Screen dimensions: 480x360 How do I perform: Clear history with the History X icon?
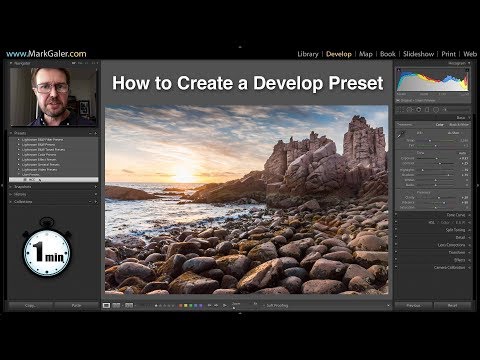(96, 194)
